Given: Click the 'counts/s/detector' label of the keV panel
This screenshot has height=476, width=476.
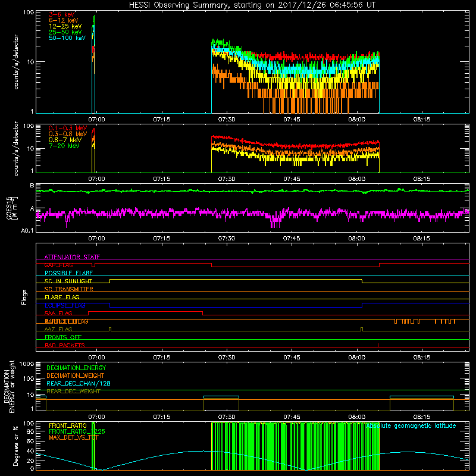Looking at the screenshot, I should click(x=16, y=62).
